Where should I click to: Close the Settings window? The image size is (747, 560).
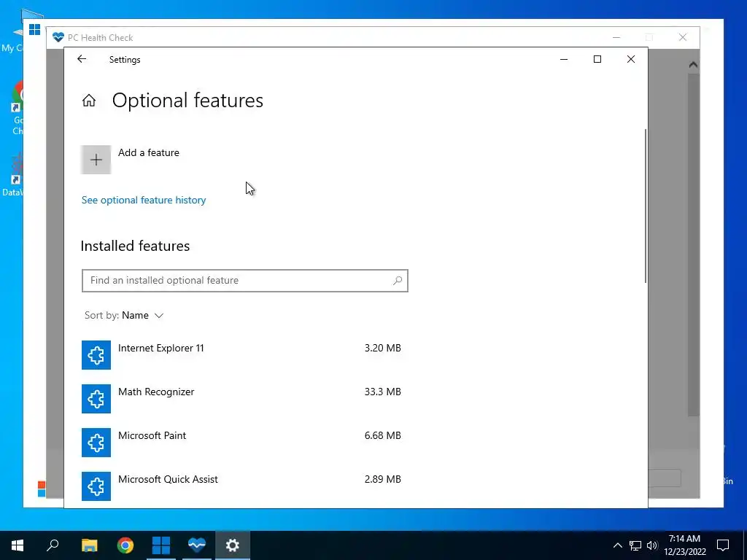[631, 59]
